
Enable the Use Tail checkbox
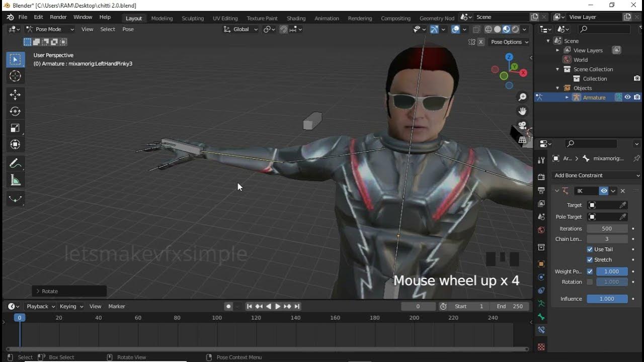point(590,249)
